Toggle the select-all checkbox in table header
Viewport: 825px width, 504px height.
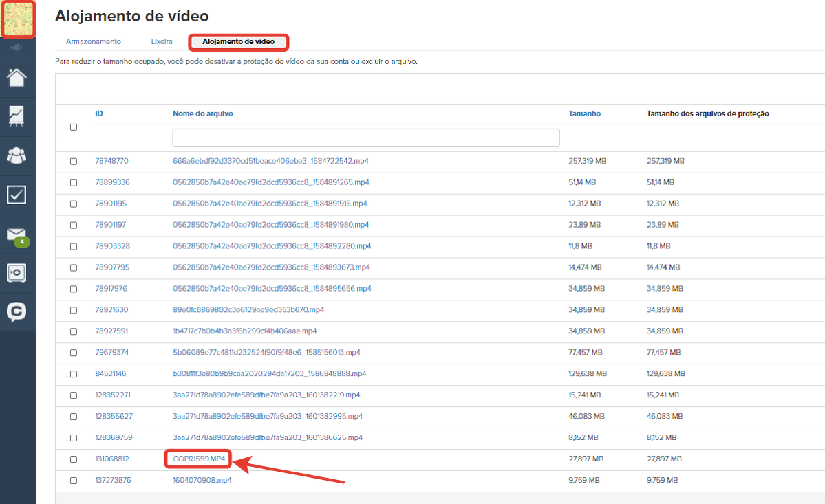pyautogui.click(x=74, y=127)
